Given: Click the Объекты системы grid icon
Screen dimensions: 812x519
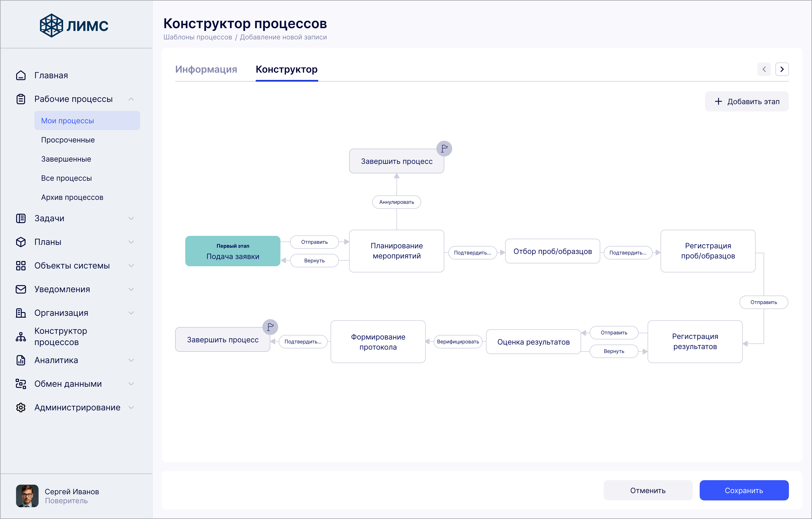Looking at the screenshot, I should click(21, 266).
